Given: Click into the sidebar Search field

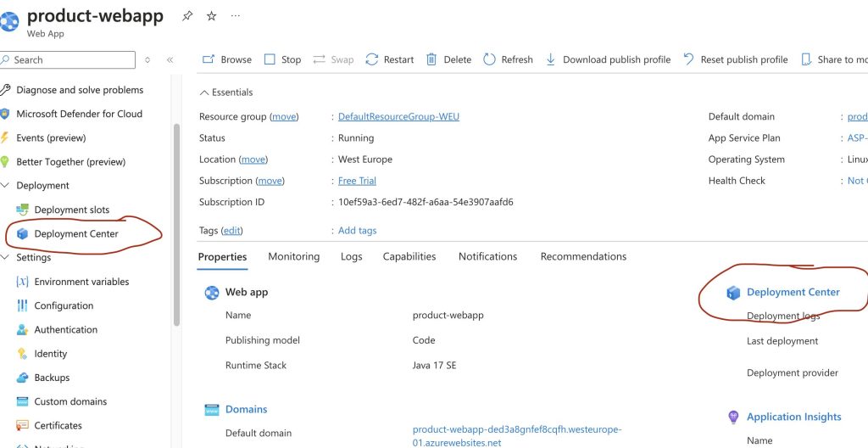Looking at the screenshot, I should click(72, 60).
